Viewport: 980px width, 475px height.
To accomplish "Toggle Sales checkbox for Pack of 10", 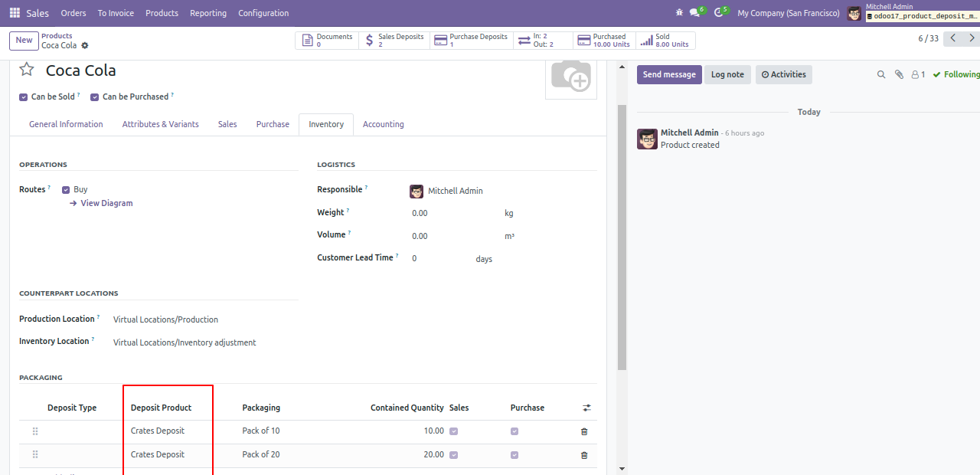I will pyautogui.click(x=454, y=431).
